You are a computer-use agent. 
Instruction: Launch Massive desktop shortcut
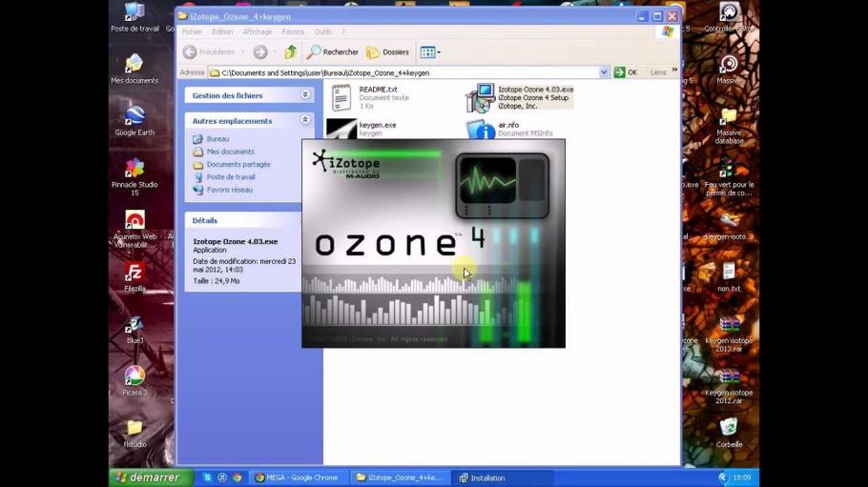[x=729, y=70]
